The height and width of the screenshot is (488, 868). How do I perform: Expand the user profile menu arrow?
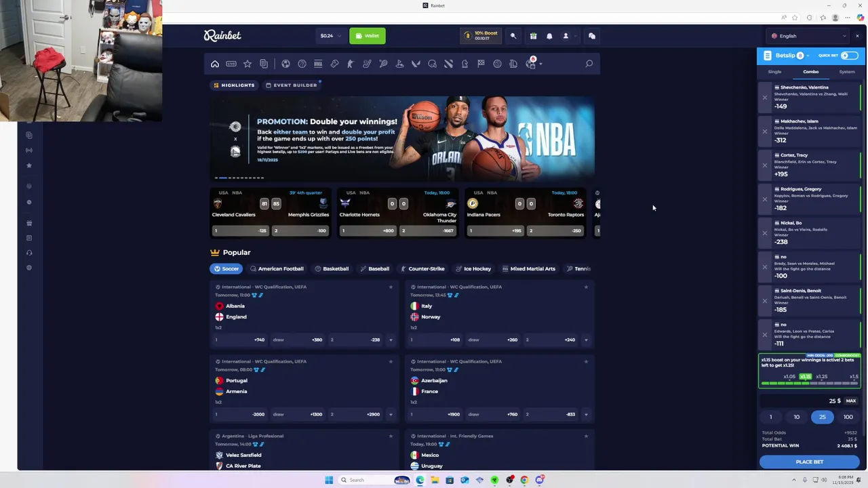point(574,36)
